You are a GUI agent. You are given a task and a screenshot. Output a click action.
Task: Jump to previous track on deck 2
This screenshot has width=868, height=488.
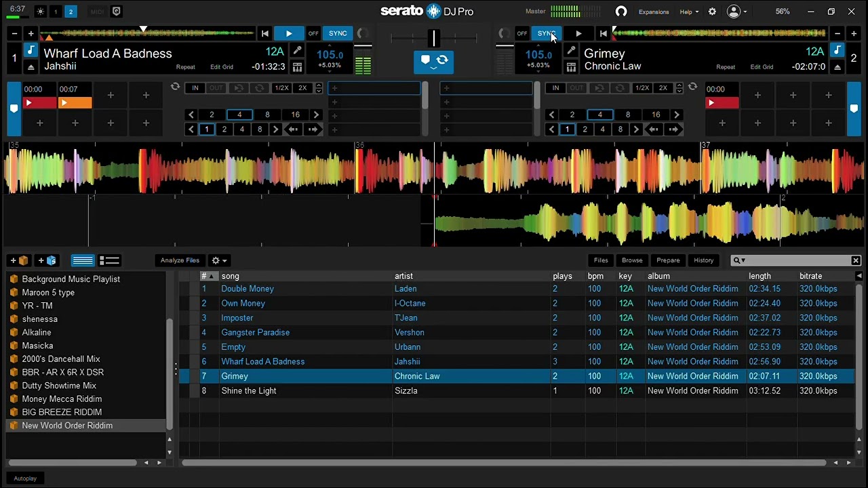pyautogui.click(x=603, y=33)
